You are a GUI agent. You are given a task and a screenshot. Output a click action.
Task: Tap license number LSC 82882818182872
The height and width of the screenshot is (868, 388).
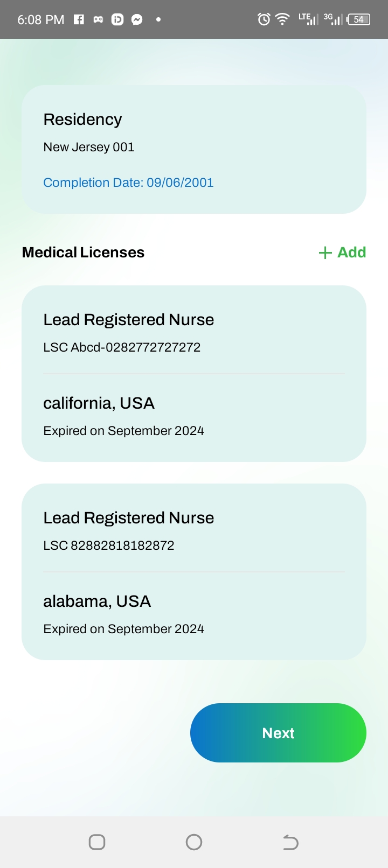coord(109,545)
